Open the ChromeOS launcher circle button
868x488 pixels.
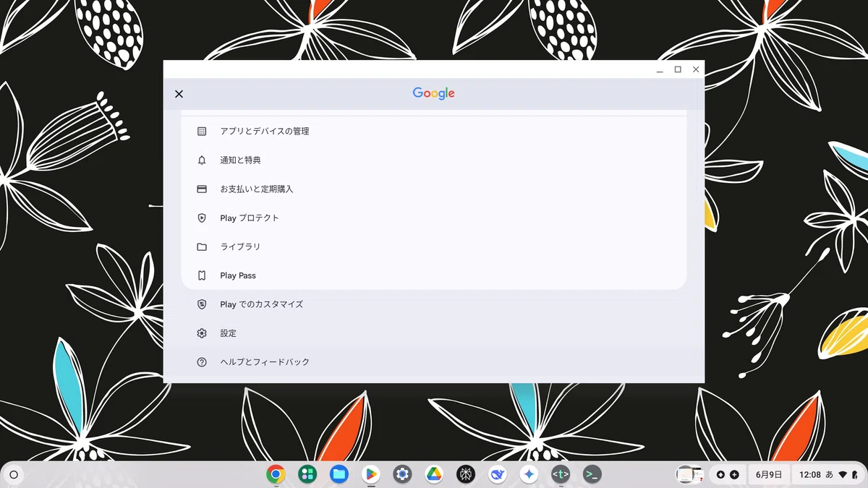(x=14, y=475)
